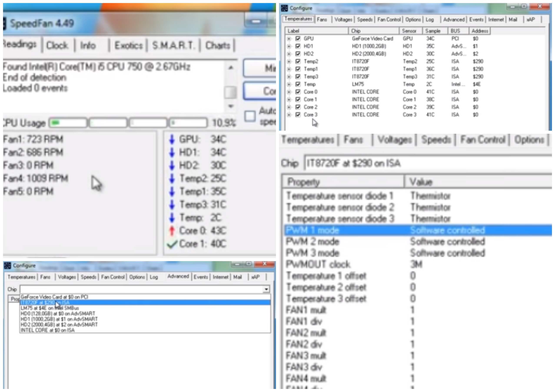Click the Minimize button above Configure in SpeedFan
Image resolution: width=555 pixels, height=392 pixels.
pos(260,68)
